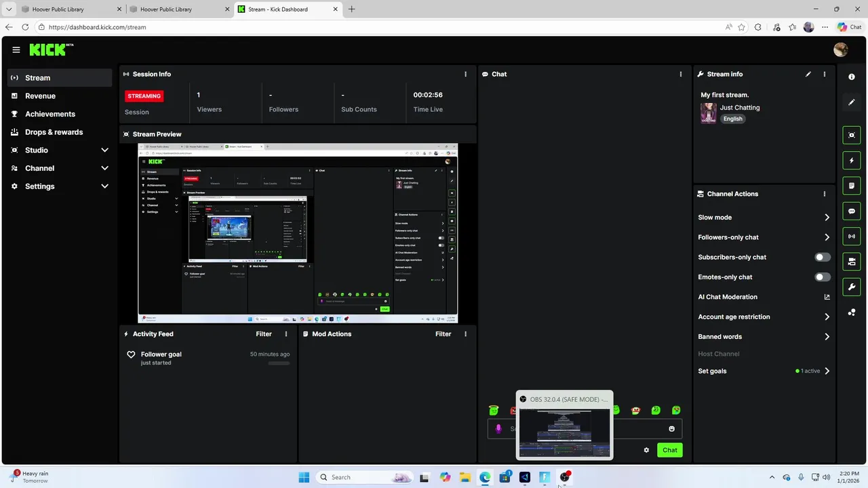Open Microsoft Edge from taskbar

485,477
